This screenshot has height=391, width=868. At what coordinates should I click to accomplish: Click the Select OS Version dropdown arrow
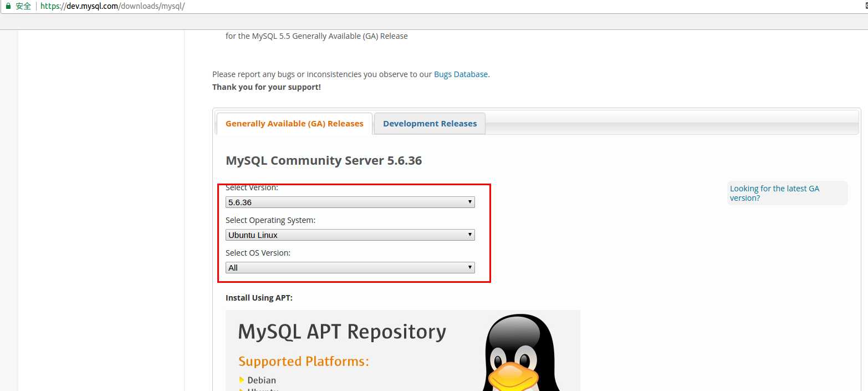470,267
